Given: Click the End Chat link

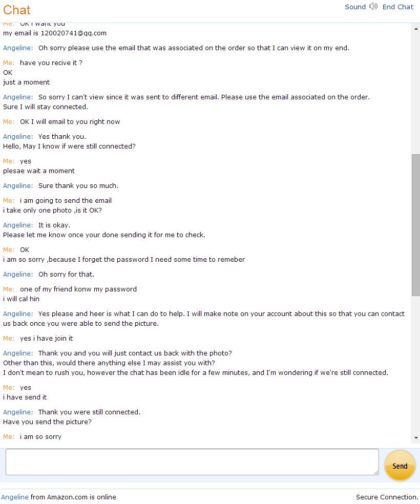Looking at the screenshot, I should pos(397,7).
